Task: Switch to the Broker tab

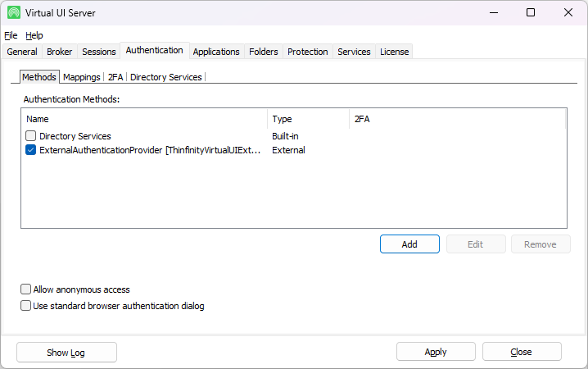Action: (60, 52)
